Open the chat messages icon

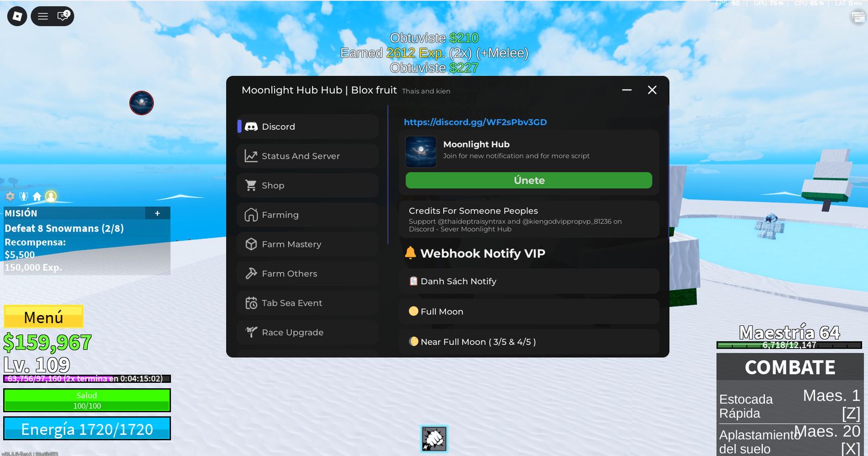point(63,16)
